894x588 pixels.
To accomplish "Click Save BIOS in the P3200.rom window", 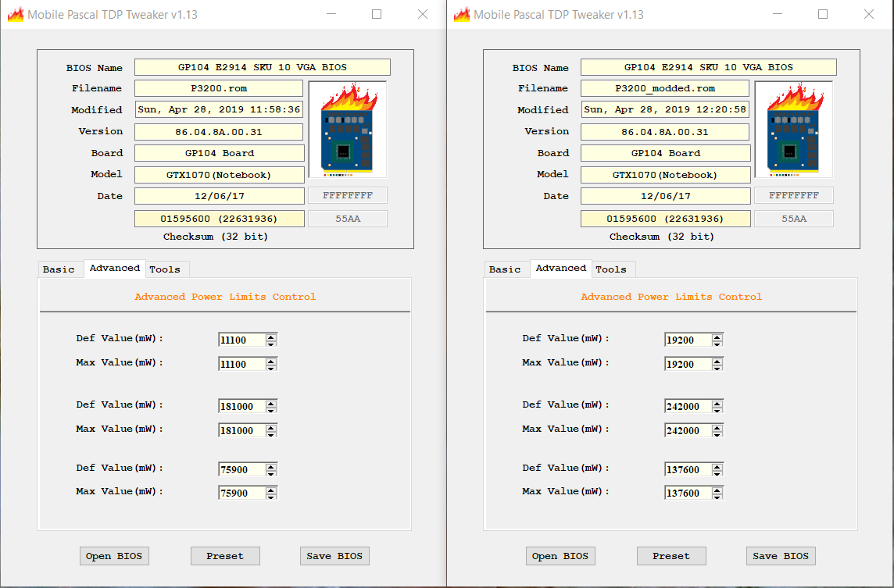I will (334, 556).
